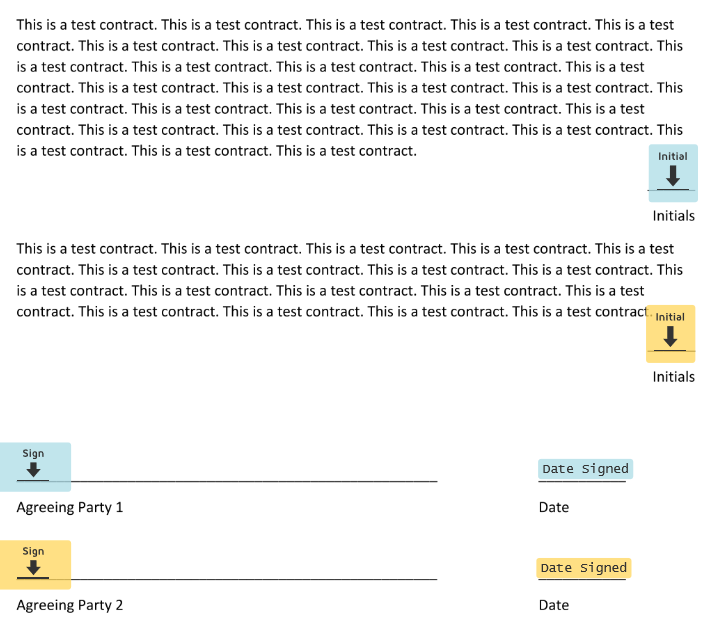Click the Agreeing Party 2 label
Screen dimensions: 711x641
(x=70, y=605)
